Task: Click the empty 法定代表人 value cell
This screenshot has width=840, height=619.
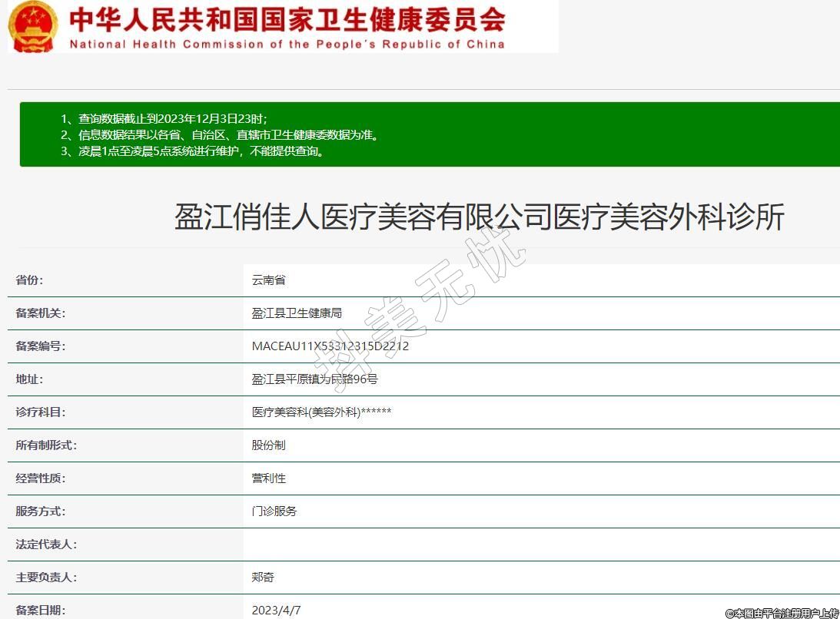Action: [538, 545]
